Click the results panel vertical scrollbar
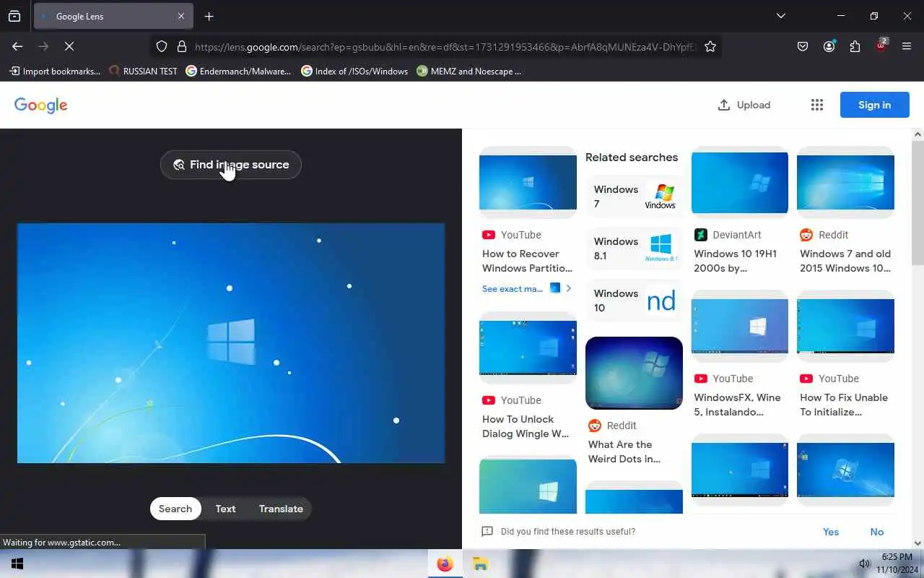The image size is (924, 578). [x=918, y=202]
